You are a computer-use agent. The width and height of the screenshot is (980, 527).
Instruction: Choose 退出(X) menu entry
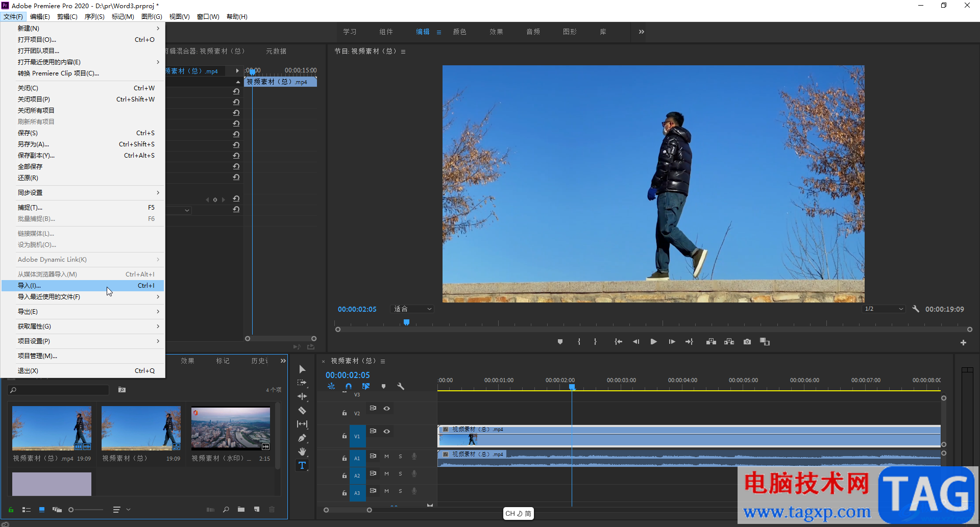pyautogui.click(x=83, y=371)
